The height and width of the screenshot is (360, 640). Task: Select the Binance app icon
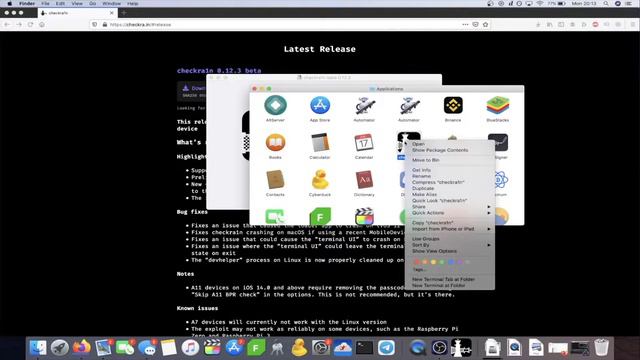453,105
